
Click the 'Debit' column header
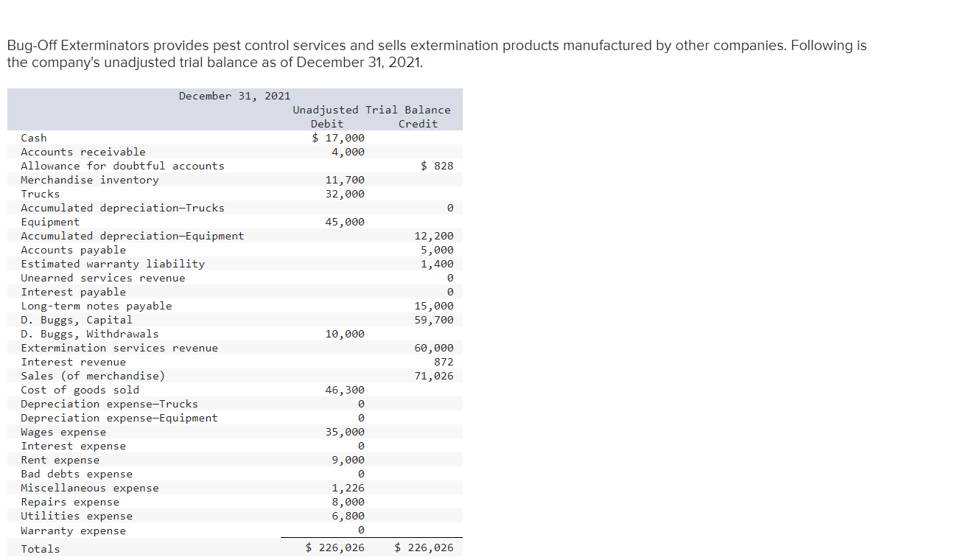[327, 124]
